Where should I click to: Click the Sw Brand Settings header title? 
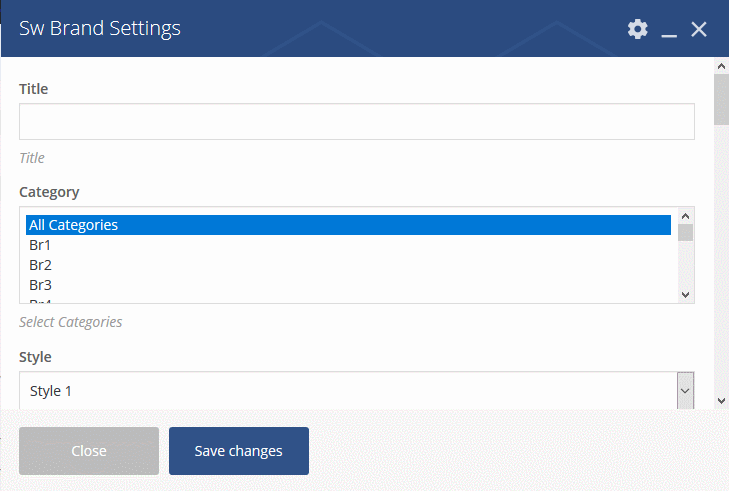(x=99, y=28)
